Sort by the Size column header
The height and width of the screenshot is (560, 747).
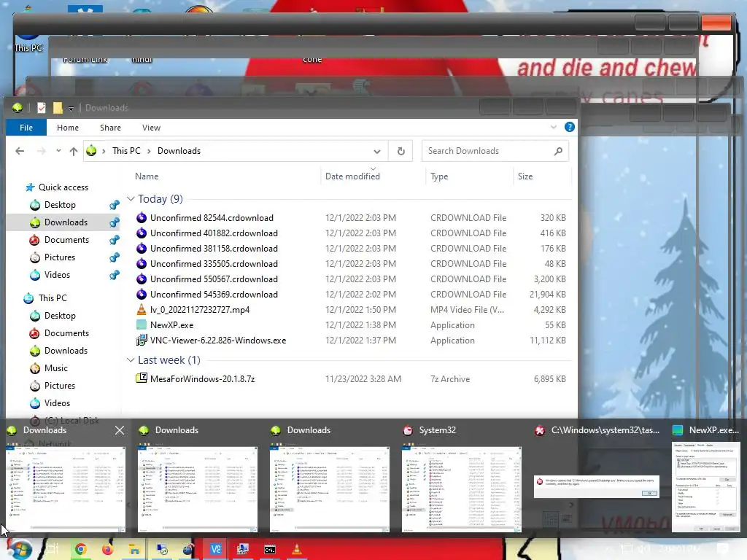click(x=525, y=176)
